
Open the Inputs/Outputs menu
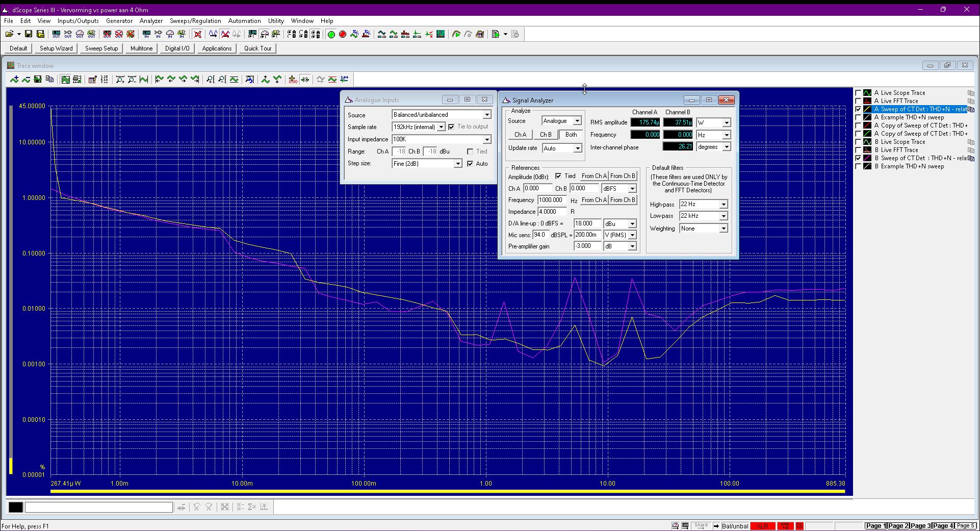[x=78, y=21]
